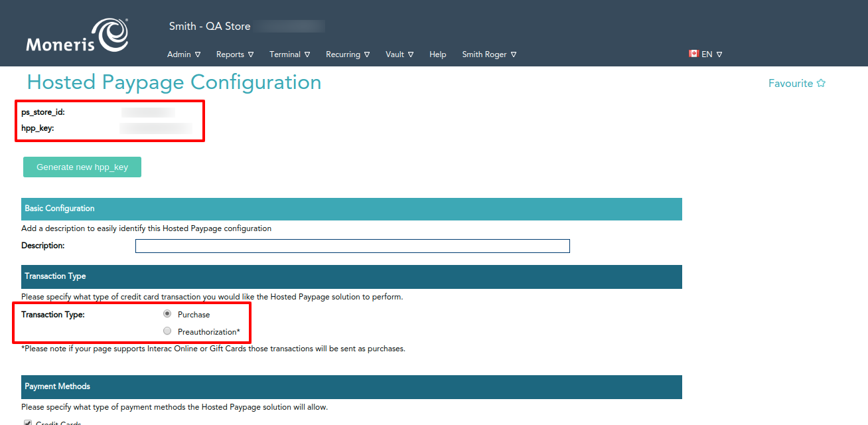
Task: Click the Hosted Paypage Configuration page title
Action: pyautogui.click(x=174, y=82)
